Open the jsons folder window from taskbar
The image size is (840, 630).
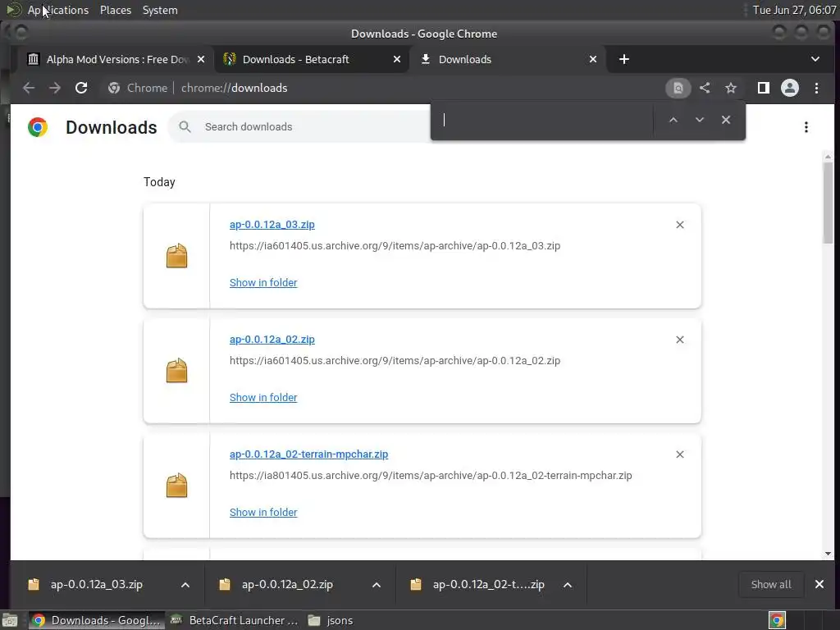331,620
